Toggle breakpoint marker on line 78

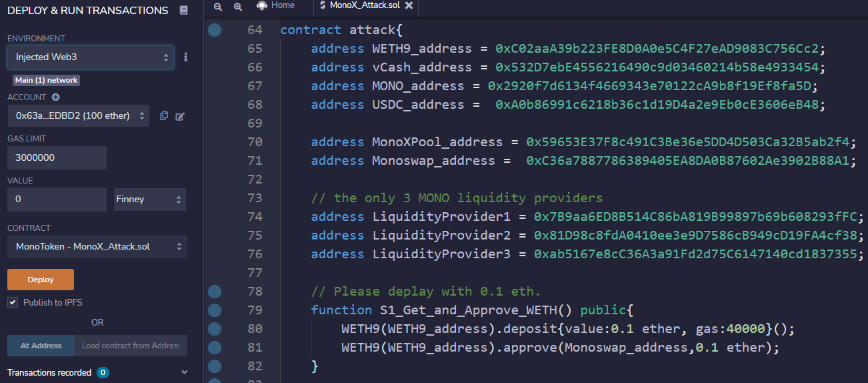(215, 292)
